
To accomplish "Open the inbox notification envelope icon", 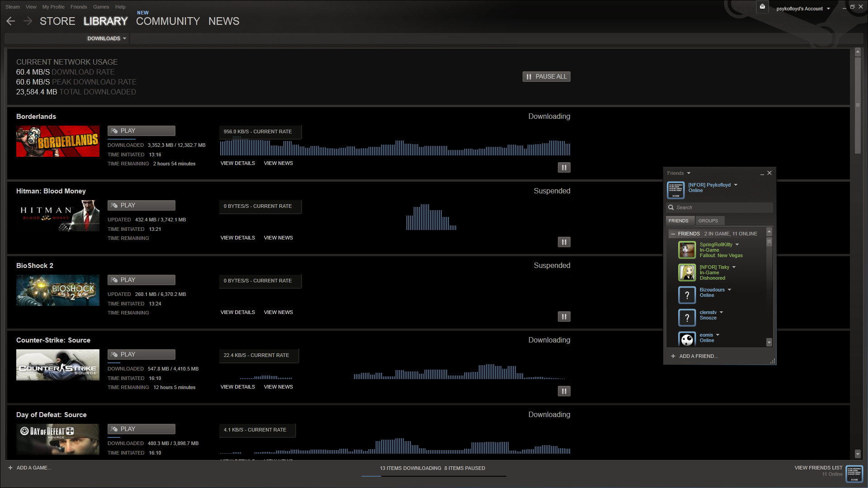I will [762, 7].
